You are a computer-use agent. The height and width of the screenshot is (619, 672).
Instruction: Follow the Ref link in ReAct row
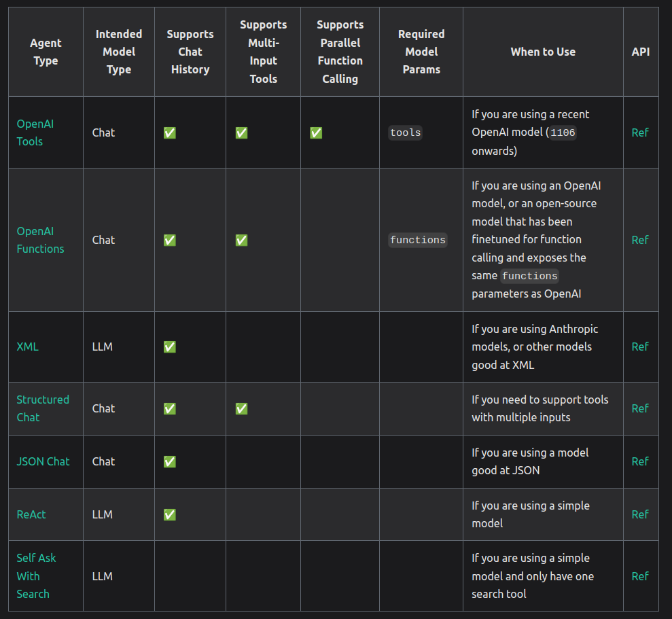pyautogui.click(x=640, y=514)
